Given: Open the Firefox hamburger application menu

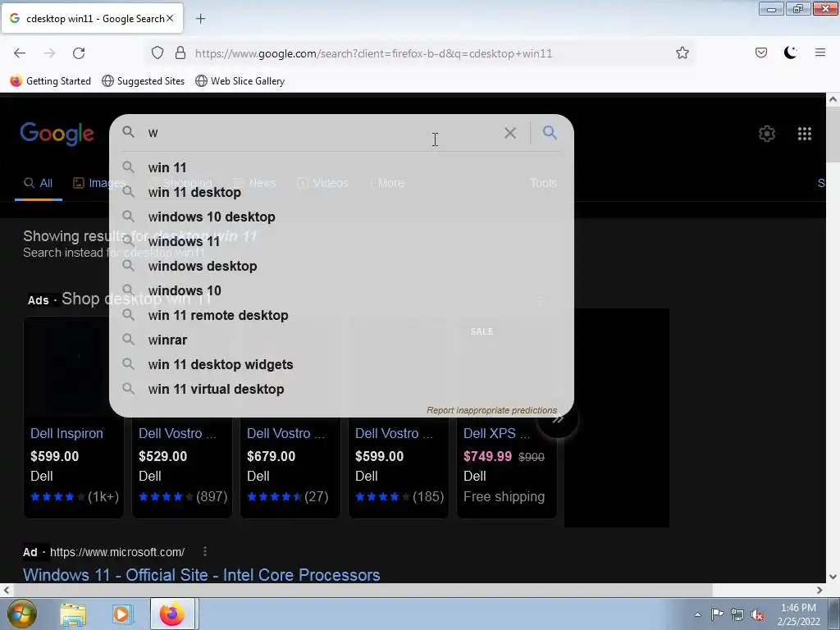Looking at the screenshot, I should pyautogui.click(x=819, y=52).
